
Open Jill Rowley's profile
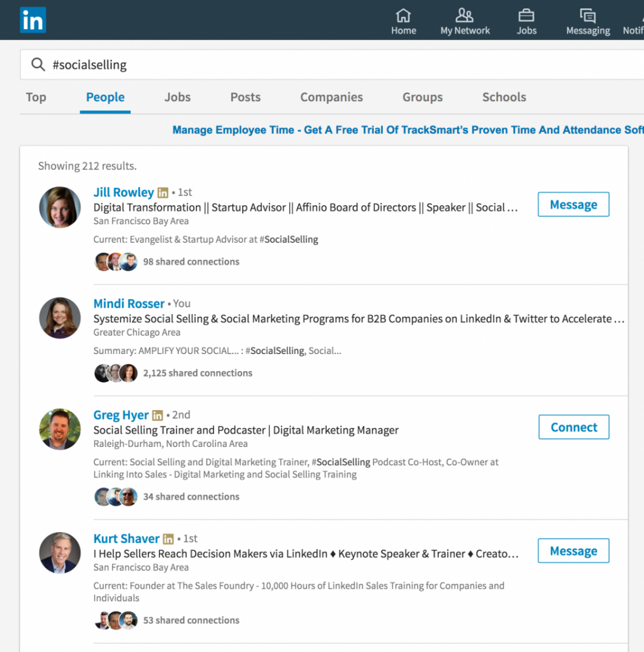coord(123,192)
